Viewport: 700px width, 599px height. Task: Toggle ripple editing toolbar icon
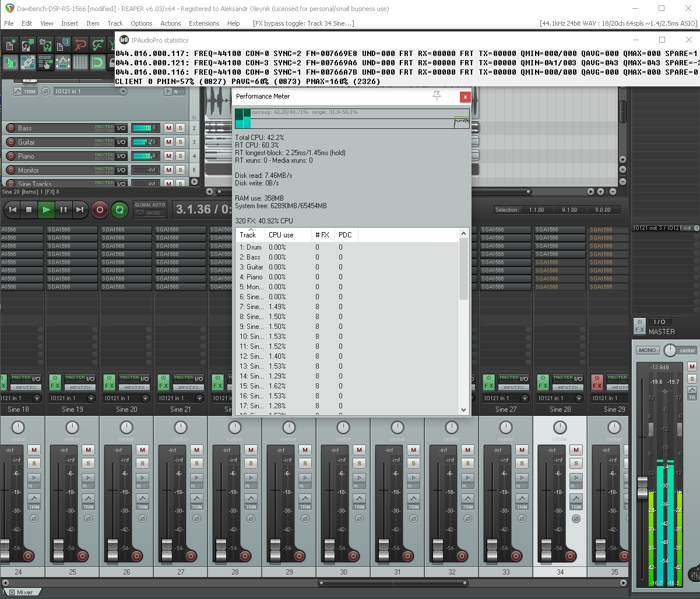45,62
